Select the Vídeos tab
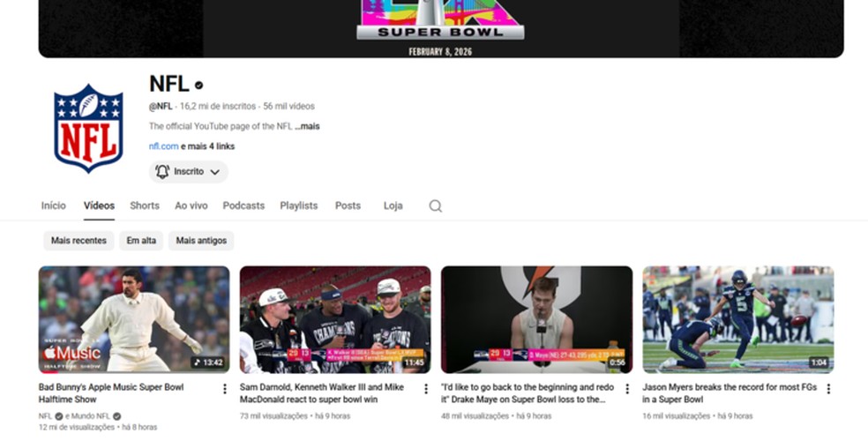The height and width of the screenshot is (441, 868). coord(99,206)
